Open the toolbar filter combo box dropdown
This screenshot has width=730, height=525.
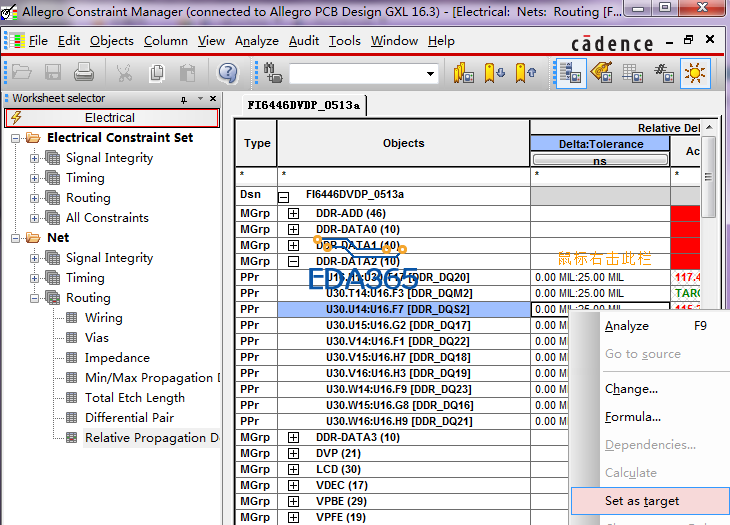(430, 74)
